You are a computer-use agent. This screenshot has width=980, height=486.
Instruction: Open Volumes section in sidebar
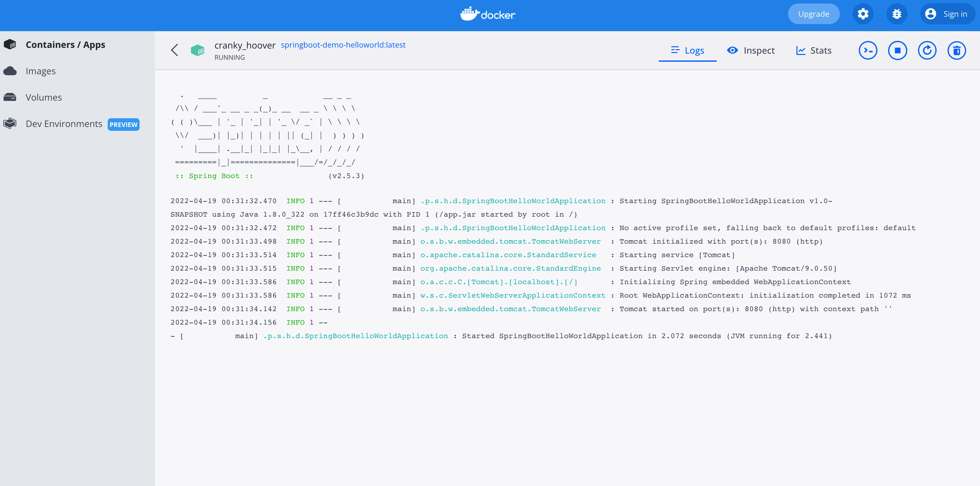click(44, 97)
